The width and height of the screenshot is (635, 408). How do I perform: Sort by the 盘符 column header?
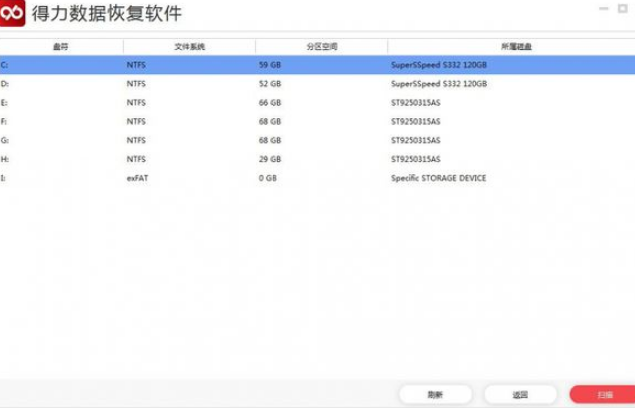point(61,47)
